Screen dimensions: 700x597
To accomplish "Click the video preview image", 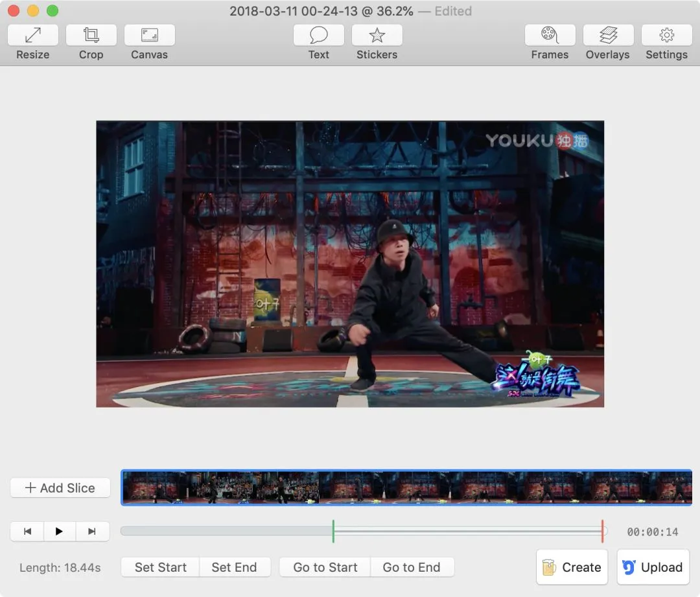I will [x=350, y=264].
